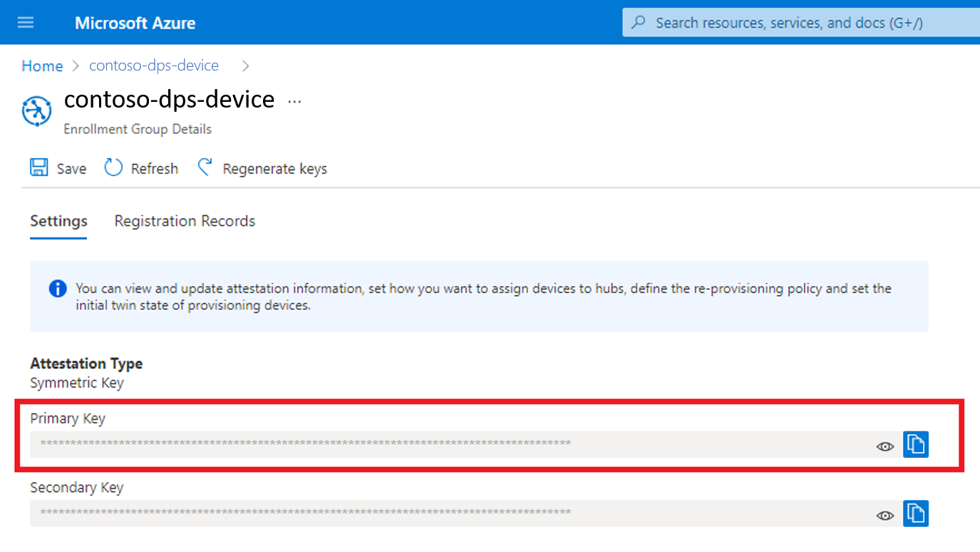
Task: Click the attestation information banner text
Action: 483,296
